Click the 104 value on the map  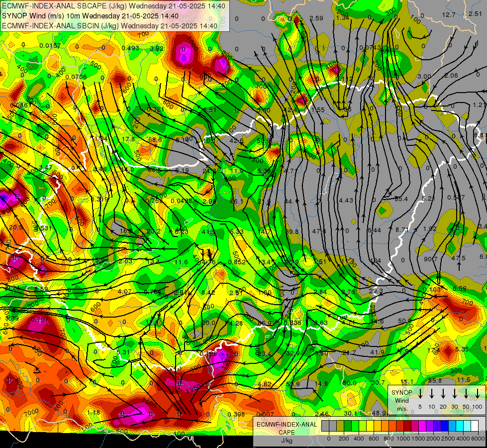point(376,260)
